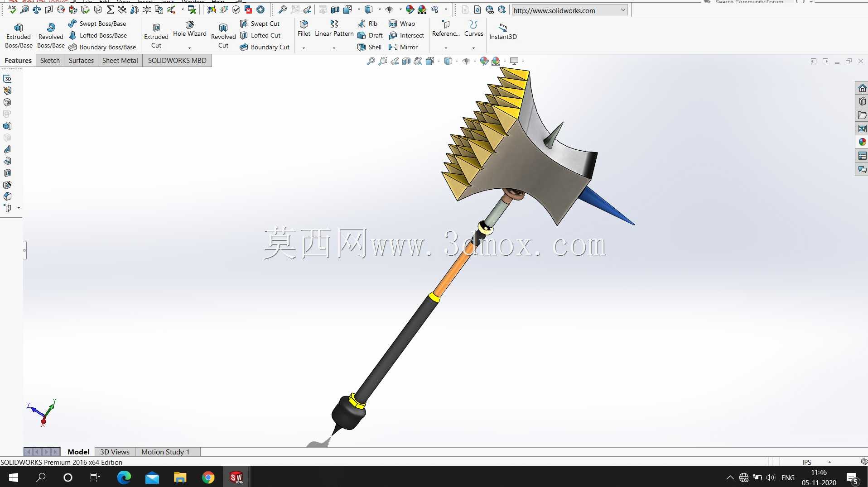Apply the Shell feature
868x487 pixels.
369,47
